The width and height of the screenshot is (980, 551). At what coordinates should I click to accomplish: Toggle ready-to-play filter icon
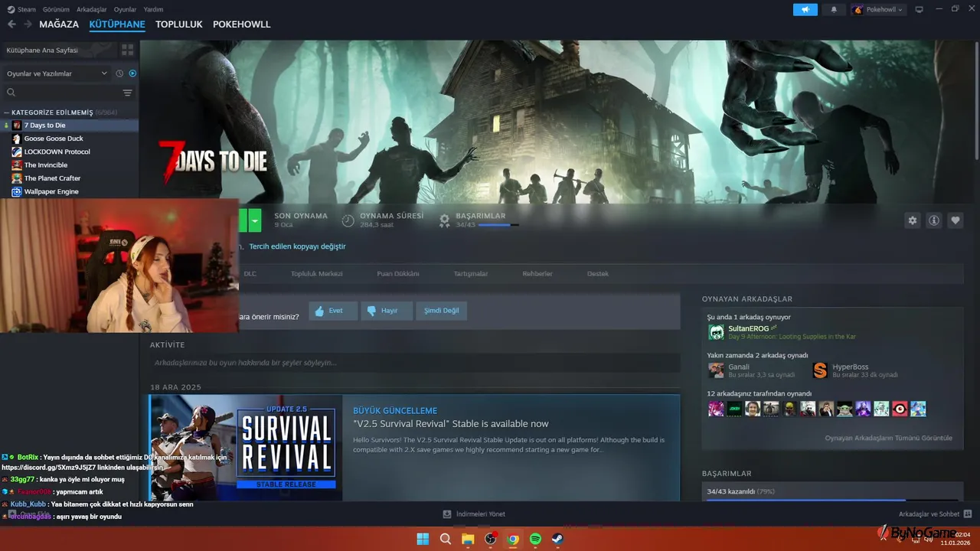tap(132, 73)
